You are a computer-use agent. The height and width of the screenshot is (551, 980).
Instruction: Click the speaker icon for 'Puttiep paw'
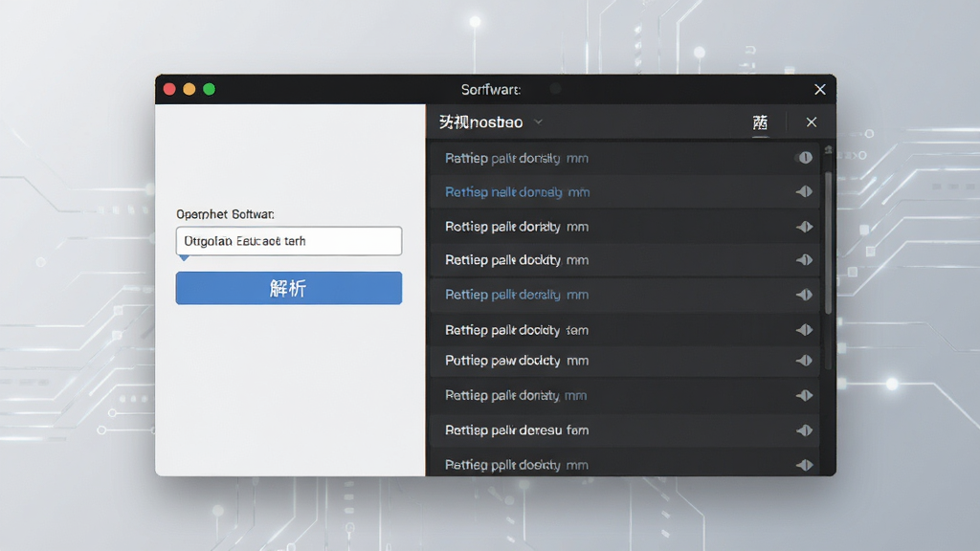pos(804,361)
